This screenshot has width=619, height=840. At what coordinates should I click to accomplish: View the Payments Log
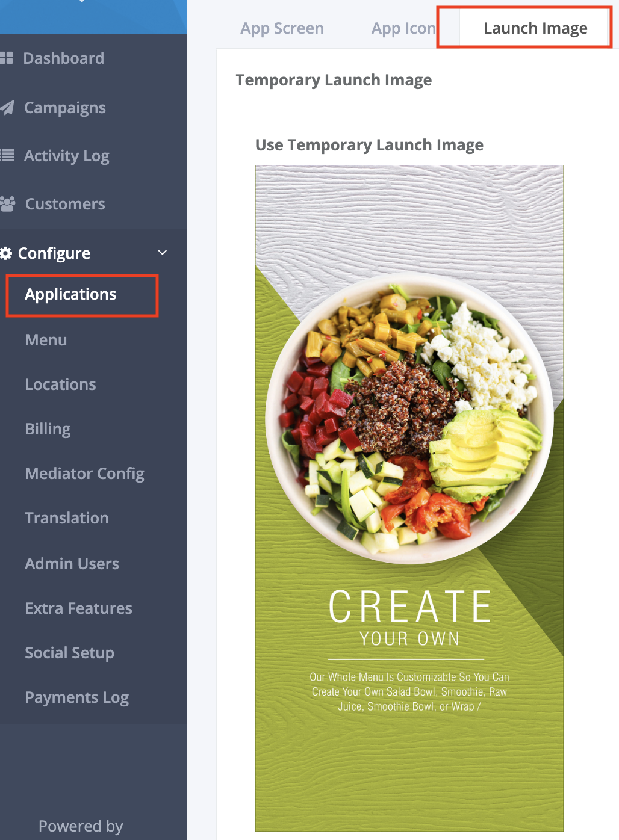coord(76,697)
